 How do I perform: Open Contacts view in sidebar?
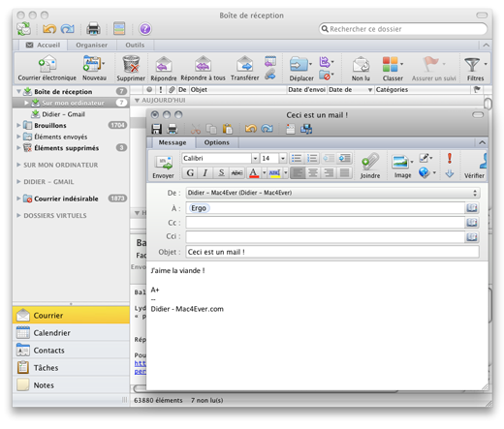pyautogui.click(x=71, y=351)
